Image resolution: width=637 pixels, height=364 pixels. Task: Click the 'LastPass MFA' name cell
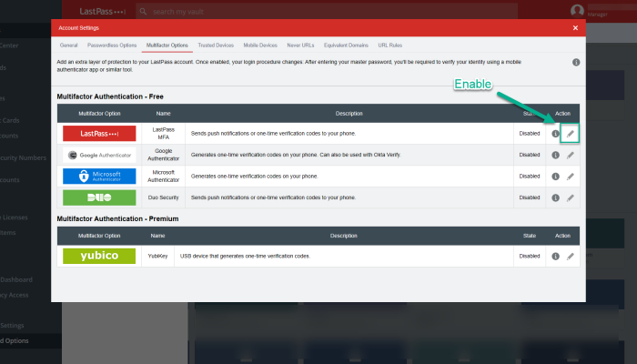coord(163,133)
